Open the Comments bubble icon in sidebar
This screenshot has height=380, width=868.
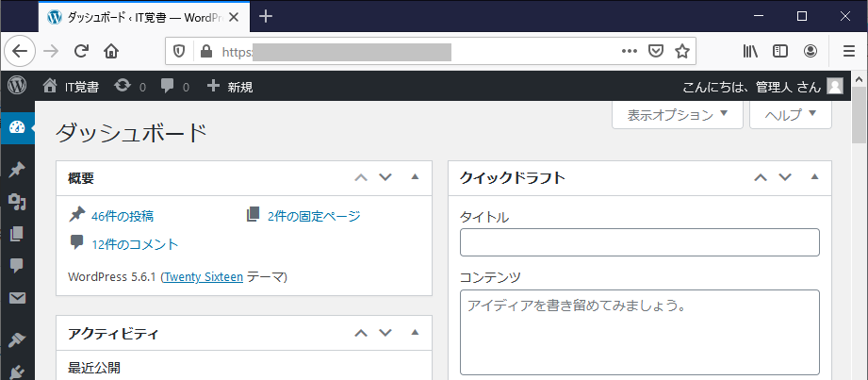(16, 266)
